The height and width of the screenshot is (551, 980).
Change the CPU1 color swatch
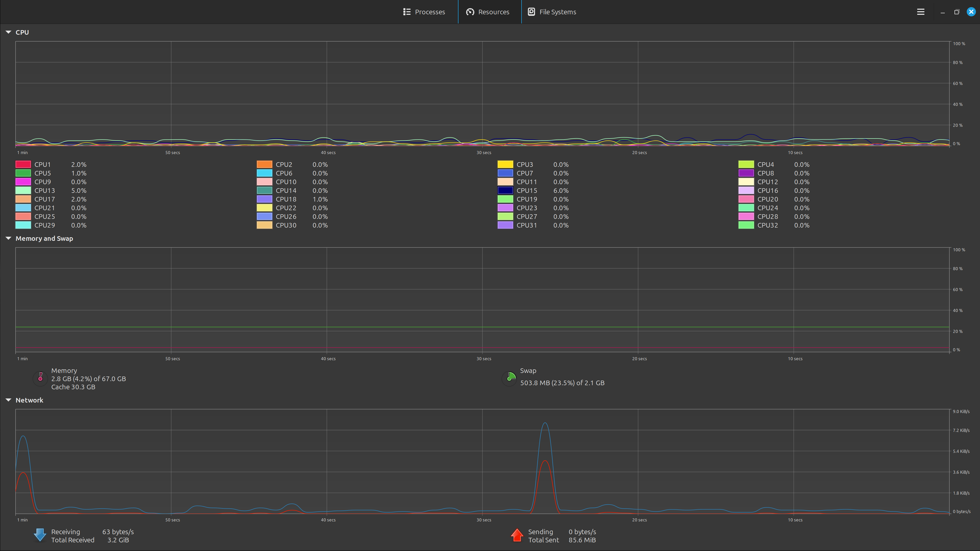pos(23,164)
